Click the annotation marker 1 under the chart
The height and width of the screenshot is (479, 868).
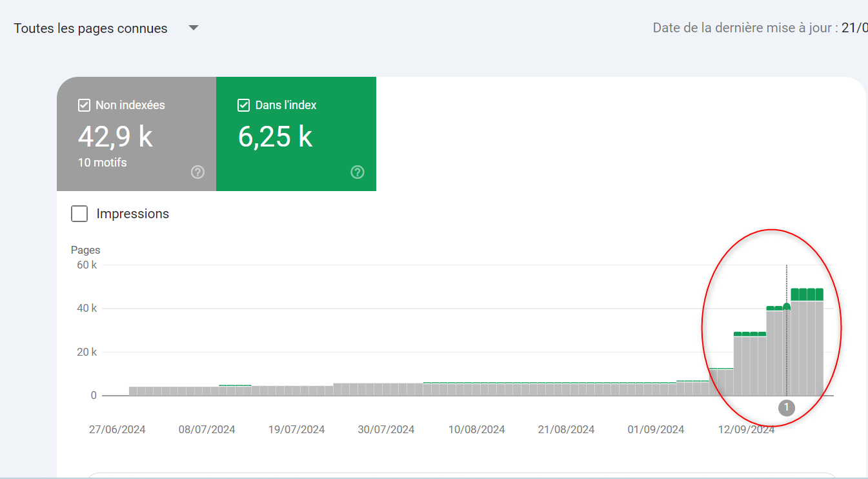786,407
